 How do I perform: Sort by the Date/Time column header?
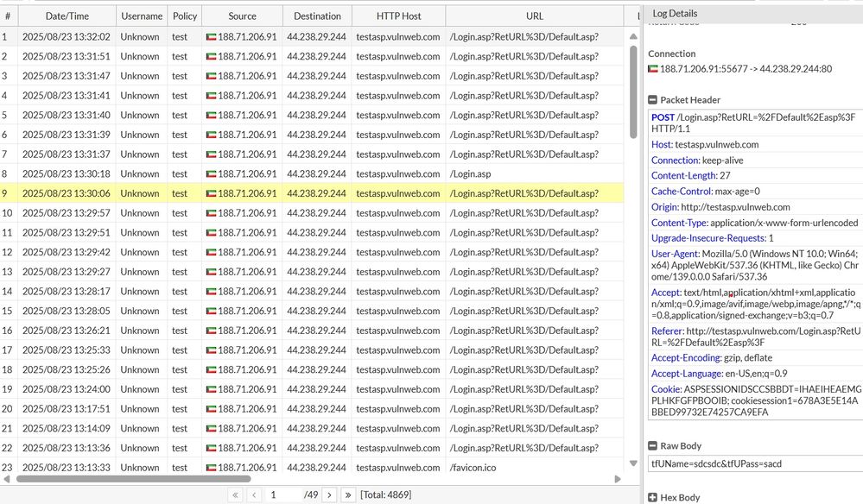[67, 16]
